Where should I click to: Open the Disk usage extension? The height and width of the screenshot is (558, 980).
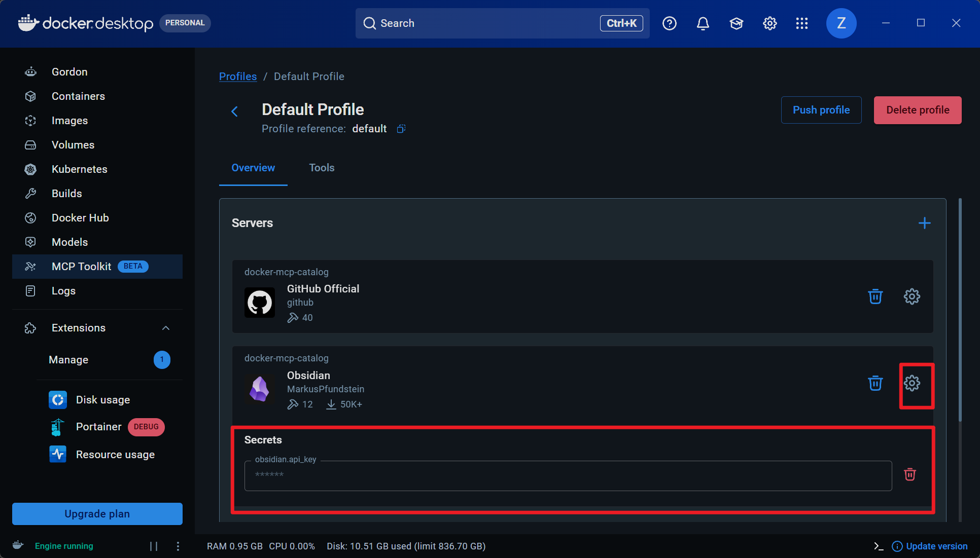pos(103,400)
